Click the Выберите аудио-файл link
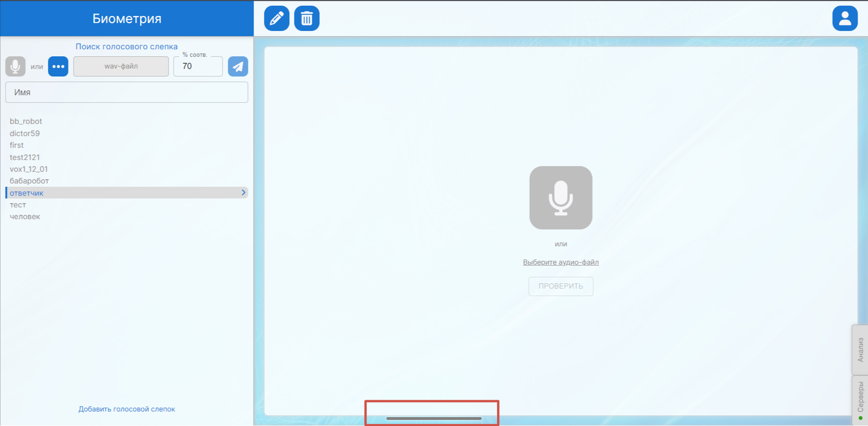The width and height of the screenshot is (868, 426). pyautogui.click(x=560, y=262)
